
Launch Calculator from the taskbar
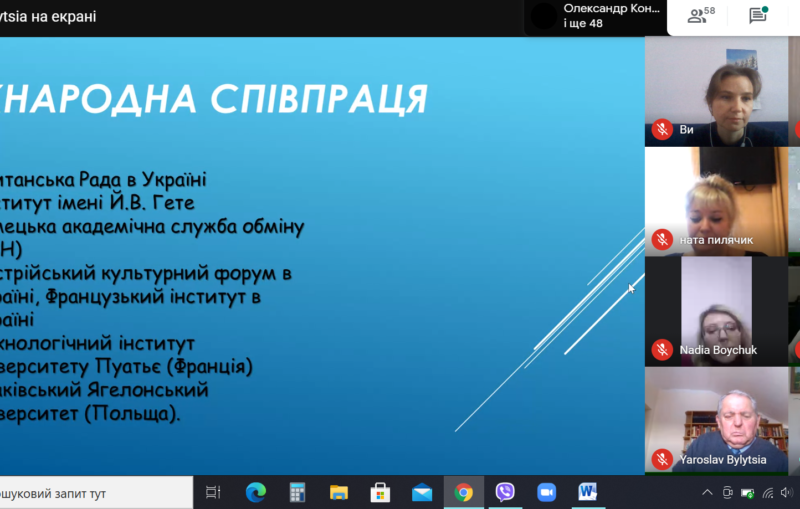click(x=297, y=493)
